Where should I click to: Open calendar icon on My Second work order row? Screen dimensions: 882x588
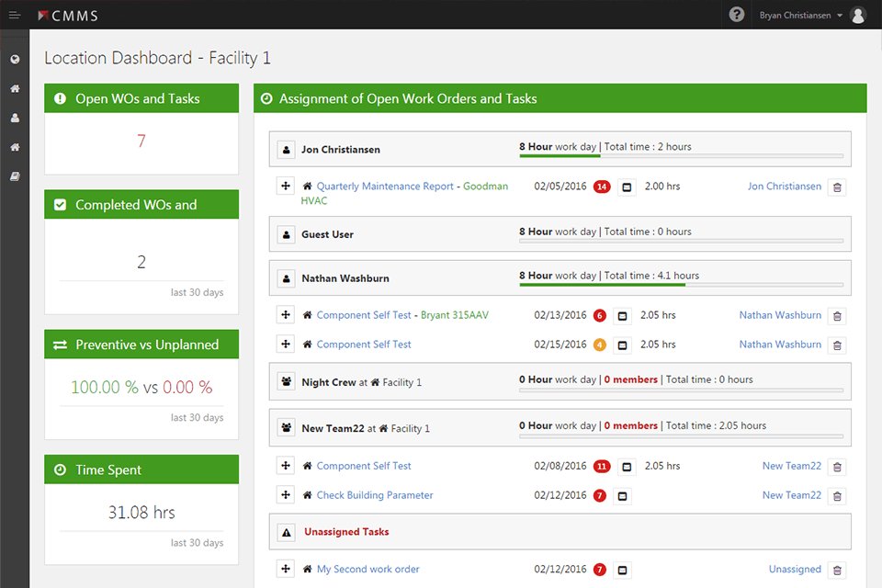pos(622,571)
